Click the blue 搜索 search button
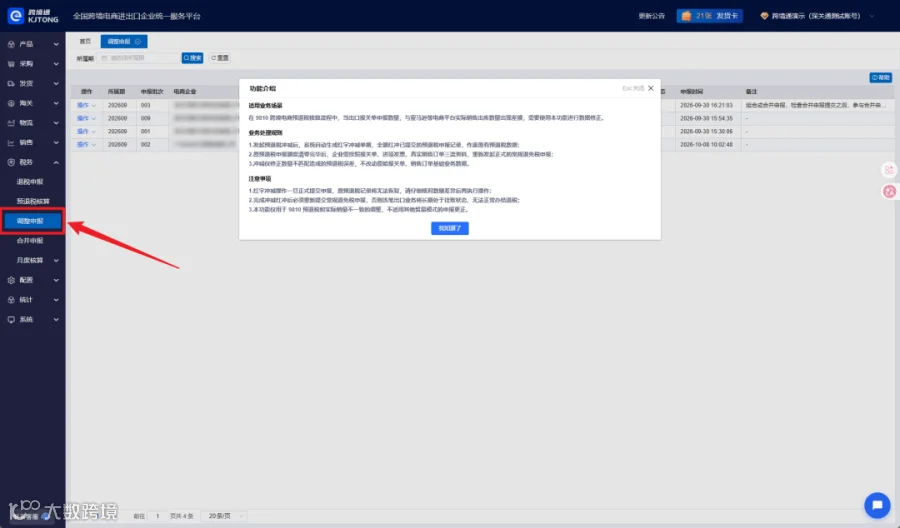Image resolution: width=900 pixels, height=528 pixels. coord(192,58)
